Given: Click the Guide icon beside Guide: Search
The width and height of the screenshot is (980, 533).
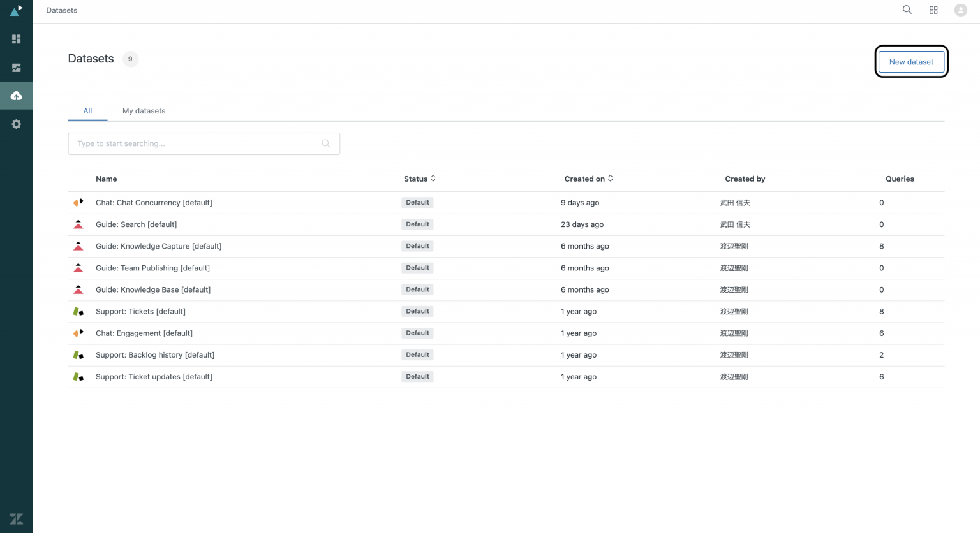Looking at the screenshot, I should 78,224.
